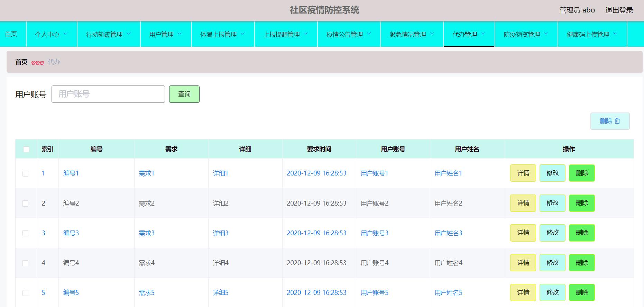Image resolution: width=644 pixels, height=307 pixels.
Task: Click the green 删除 for row 编号1
Action: 582,173
